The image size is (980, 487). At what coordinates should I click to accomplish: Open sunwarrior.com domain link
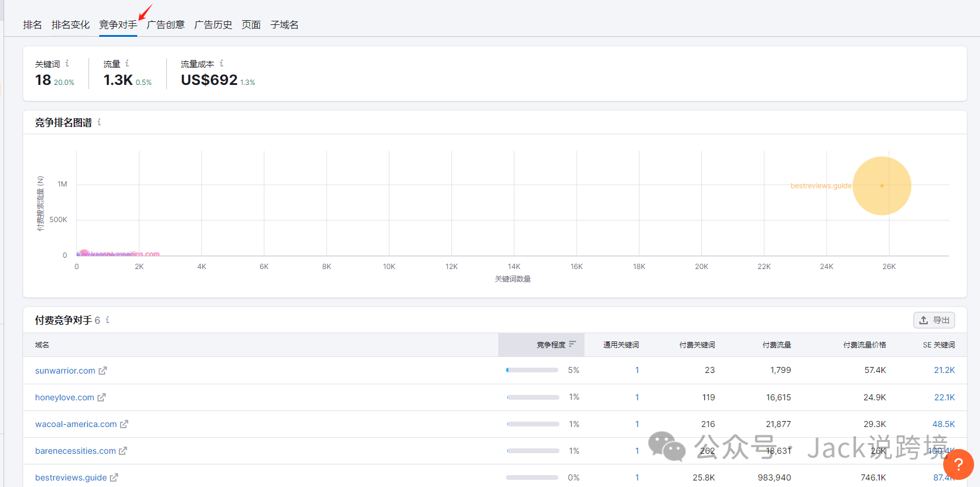[x=65, y=371]
